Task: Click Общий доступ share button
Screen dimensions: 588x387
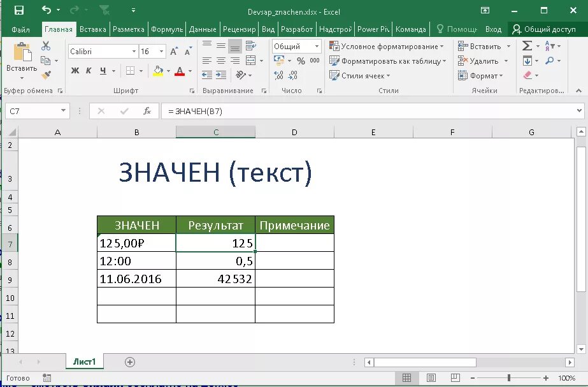Action: (x=544, y=29)
